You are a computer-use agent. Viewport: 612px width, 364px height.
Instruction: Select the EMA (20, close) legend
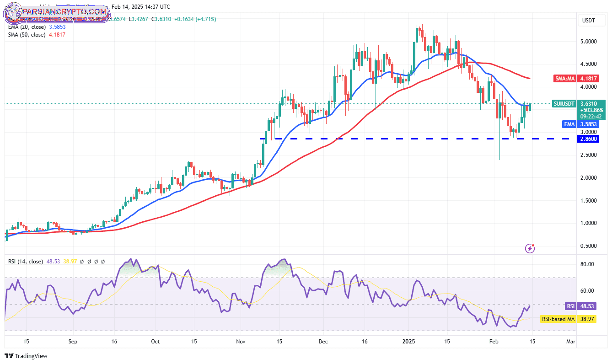(37, 27)
